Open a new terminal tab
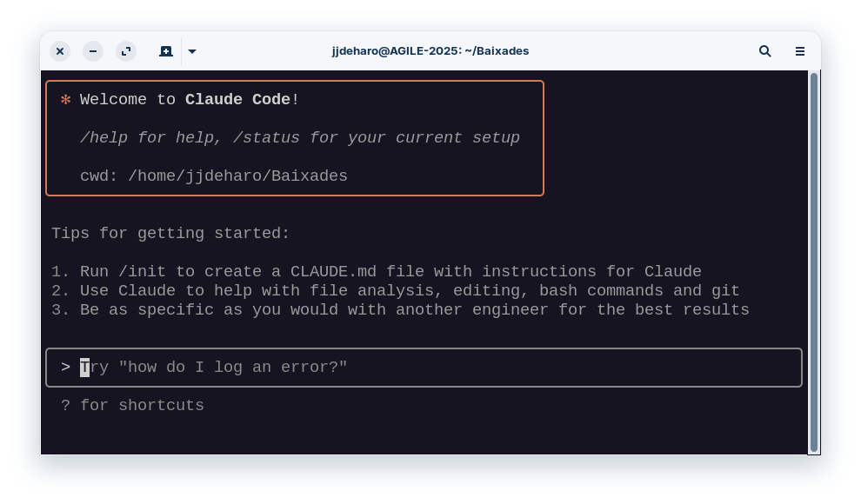861x504 pixels. click(x=166, y=51)
